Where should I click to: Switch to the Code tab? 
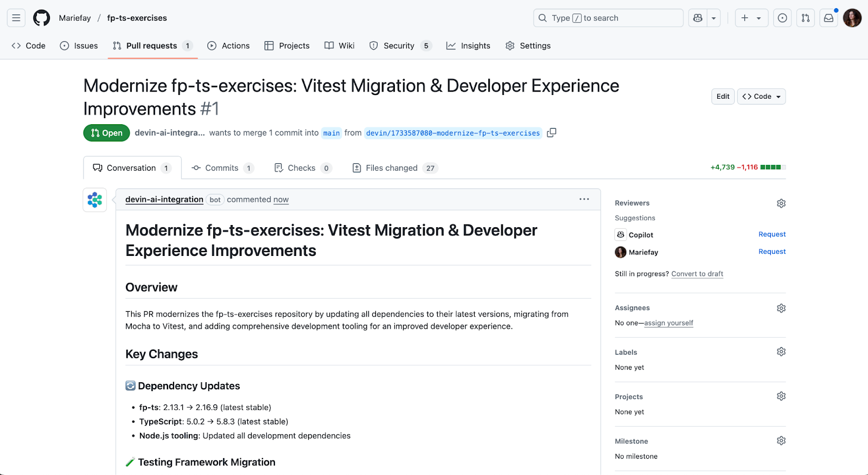(29, 46)
